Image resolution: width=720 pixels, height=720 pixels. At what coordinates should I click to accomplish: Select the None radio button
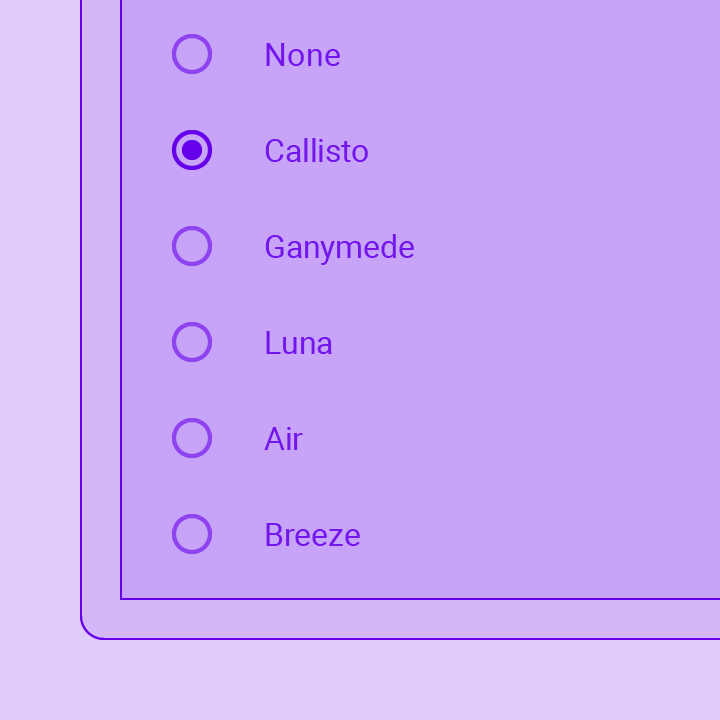tap(192, 54)
